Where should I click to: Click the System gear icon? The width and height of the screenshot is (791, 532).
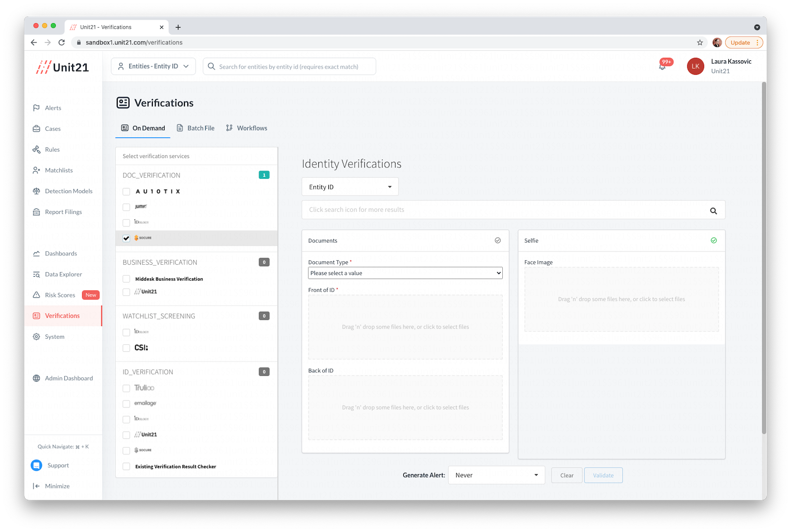click(x=36, y=336)
